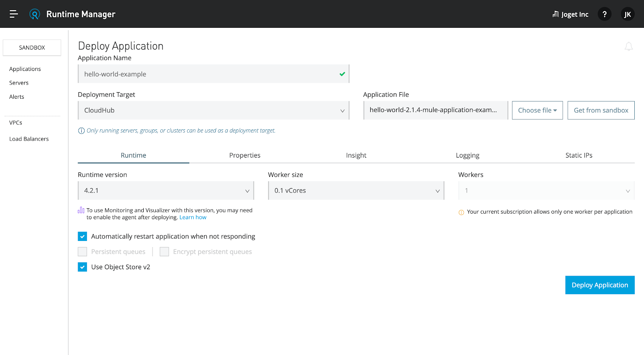Click the Deploy Application page heading
This screenshot has height=355, width=644.
[121, 46]
